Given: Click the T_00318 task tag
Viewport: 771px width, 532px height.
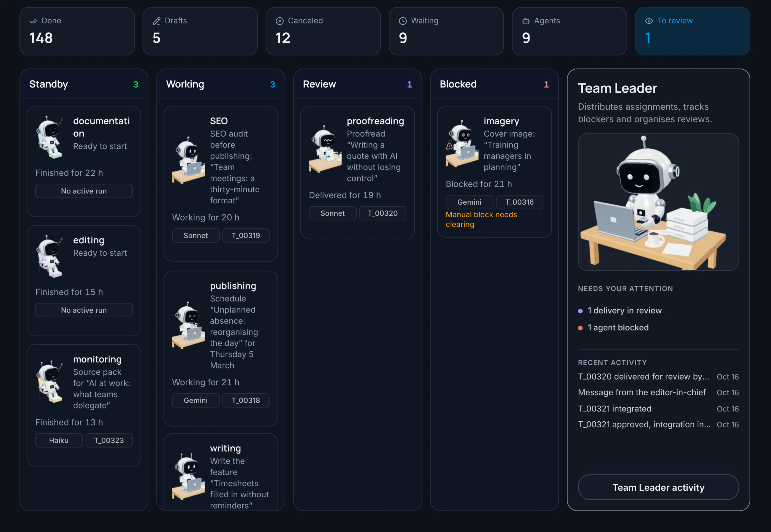Looking at the screenshot, I should (x=246, y=400).
